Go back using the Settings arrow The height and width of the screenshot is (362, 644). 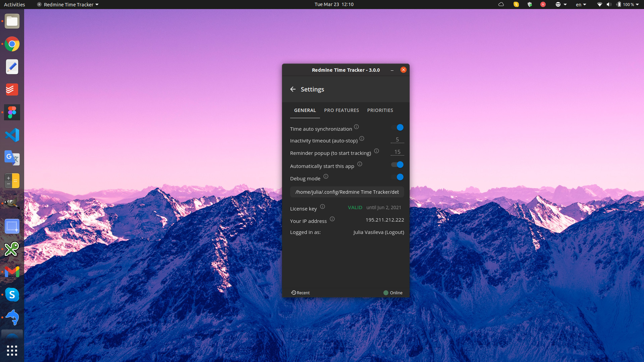[293, 89]
